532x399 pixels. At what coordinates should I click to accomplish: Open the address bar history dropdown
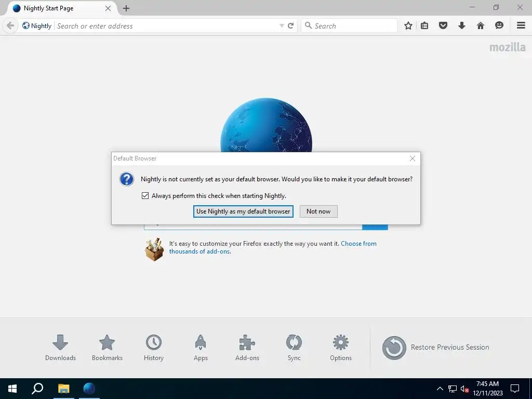tap(281, 26)
